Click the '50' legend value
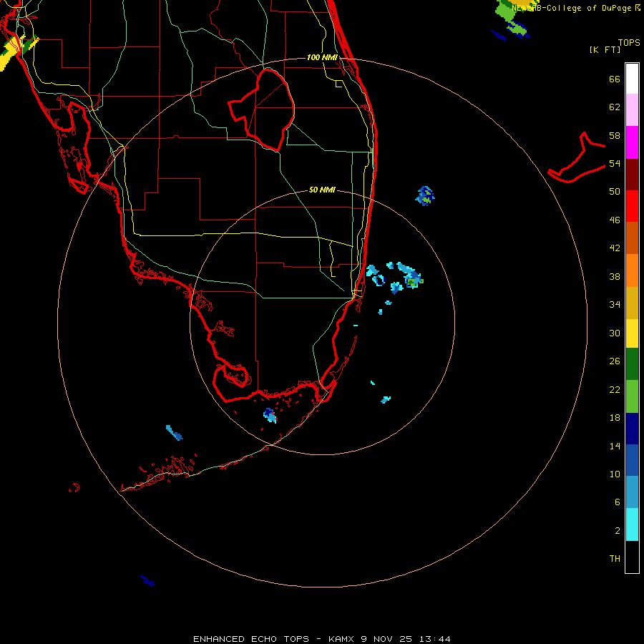 (615, 191)
